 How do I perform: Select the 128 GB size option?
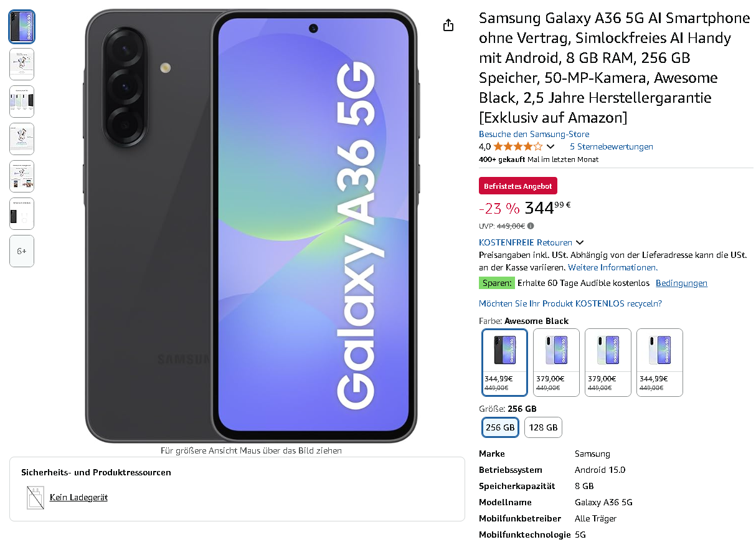point(543,427)
